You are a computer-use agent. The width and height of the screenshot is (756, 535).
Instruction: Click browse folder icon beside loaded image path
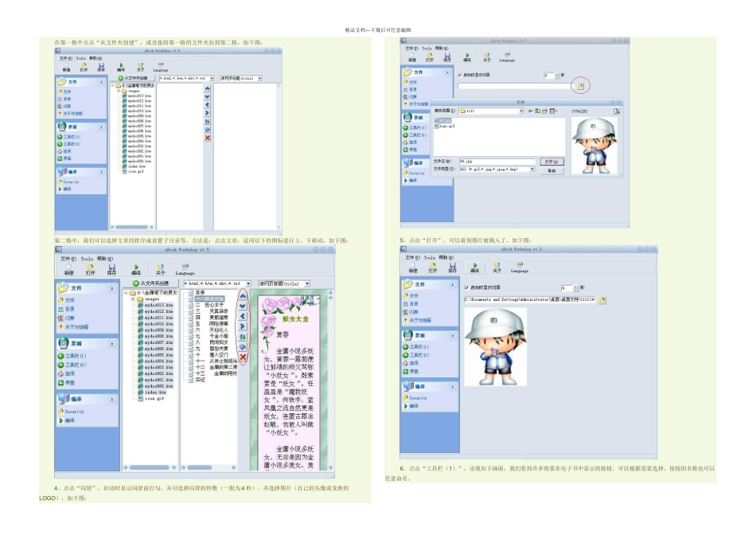click(x=602, y=299)
